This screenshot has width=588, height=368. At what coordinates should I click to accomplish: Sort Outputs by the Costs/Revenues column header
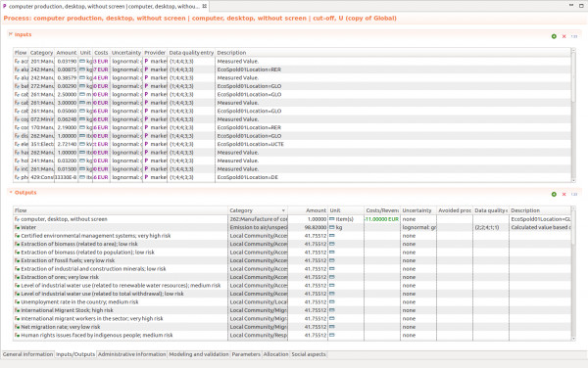[x=382, y=210]
